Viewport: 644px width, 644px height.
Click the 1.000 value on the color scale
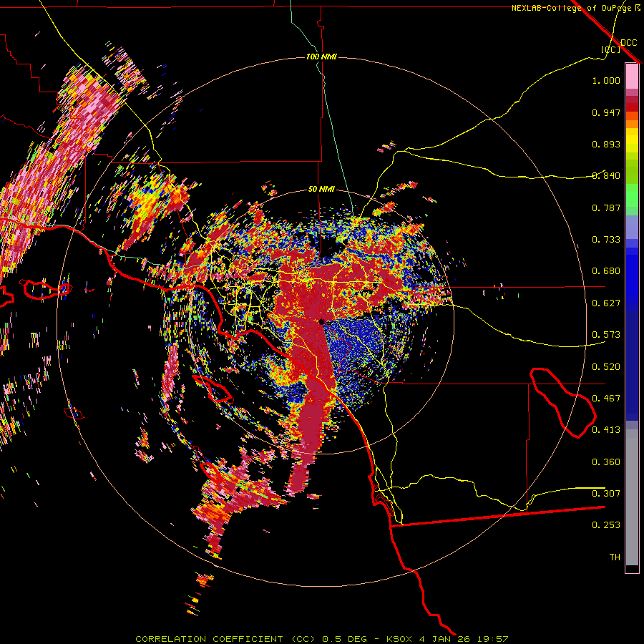[x=606, y=80]
